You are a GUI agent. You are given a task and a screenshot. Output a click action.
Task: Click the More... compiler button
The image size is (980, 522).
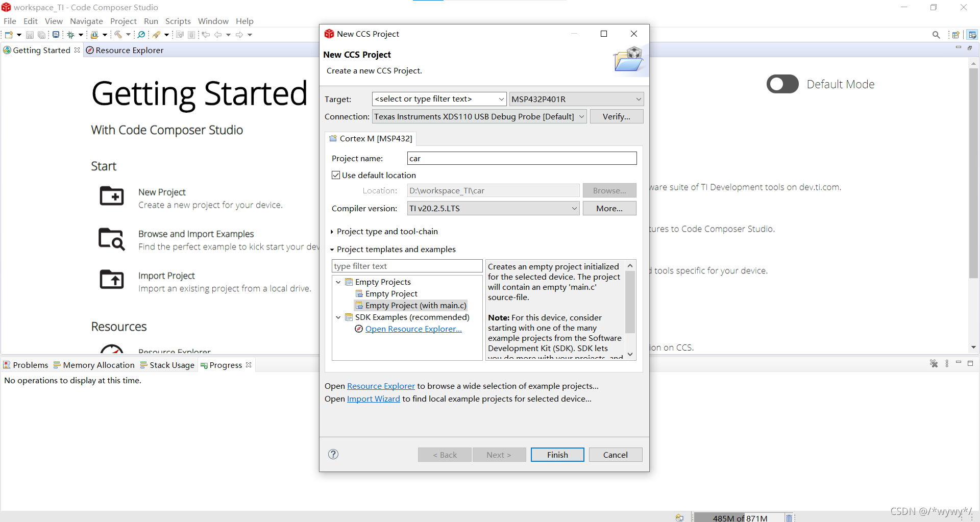(609, 208)
